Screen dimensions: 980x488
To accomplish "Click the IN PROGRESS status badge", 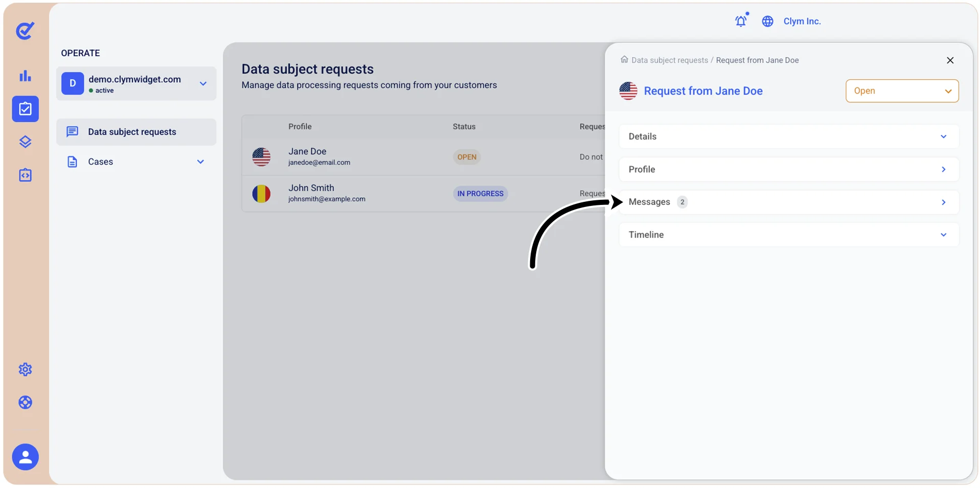I will pyautogui.click(x=480, y=194).
